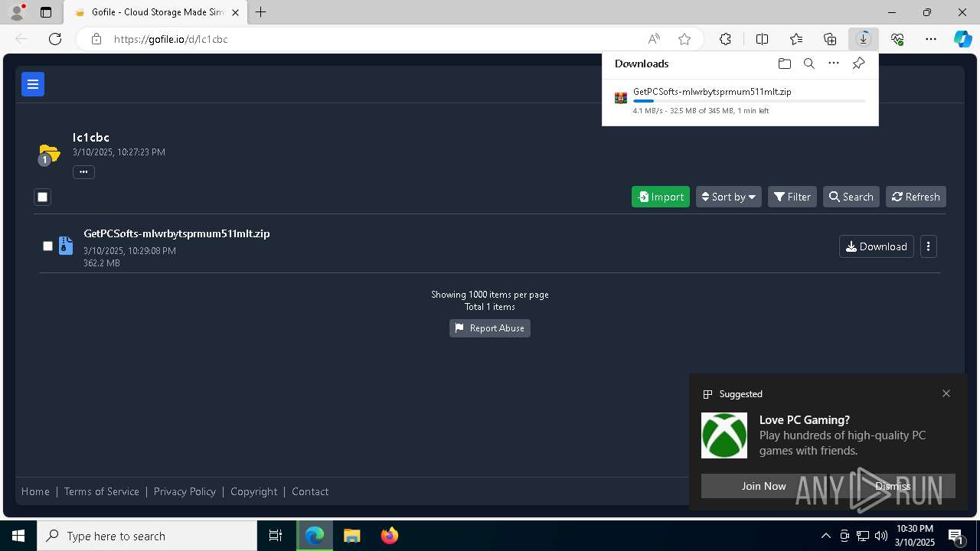Screen dimensions: 980x551
Task: Click Report Abuse button
Action: (x=490, y=328)
